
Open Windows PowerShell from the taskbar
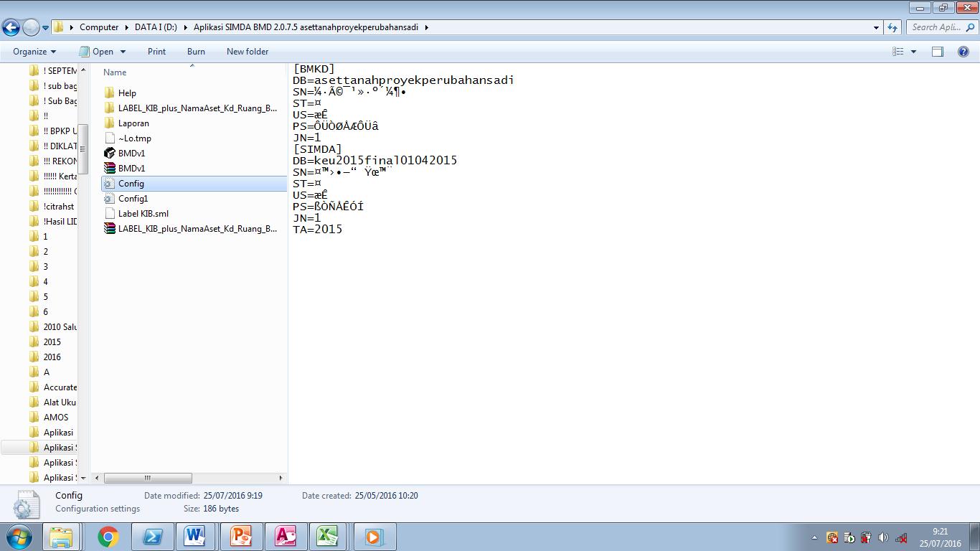coord(152,537)
